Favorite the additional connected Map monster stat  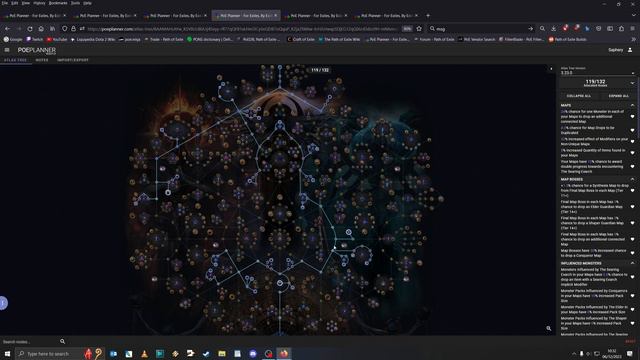coord(632,117)
